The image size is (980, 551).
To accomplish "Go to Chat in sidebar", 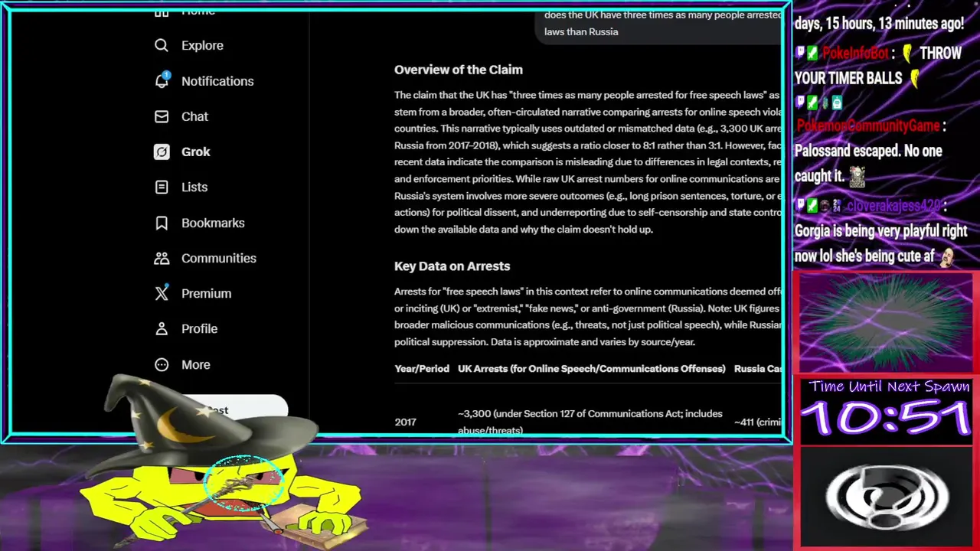I will (x=194, y=116).
